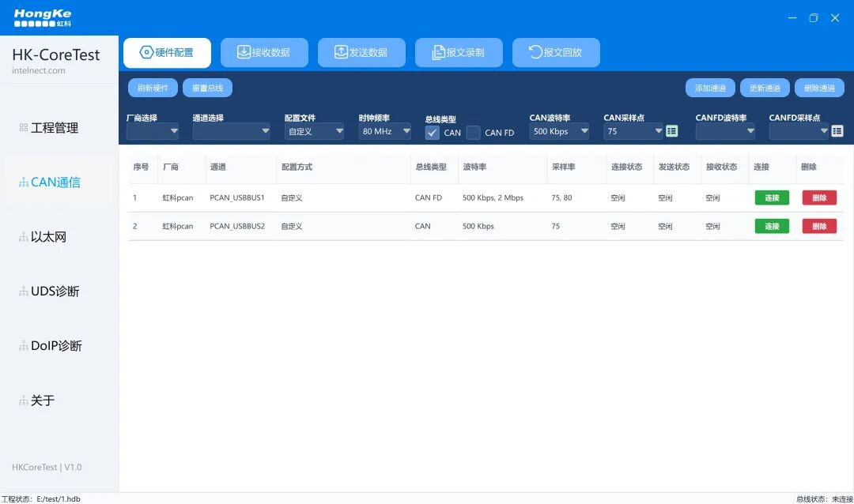
Task: Click the gear icon on 硬件配置 tab
Action: 146,52
